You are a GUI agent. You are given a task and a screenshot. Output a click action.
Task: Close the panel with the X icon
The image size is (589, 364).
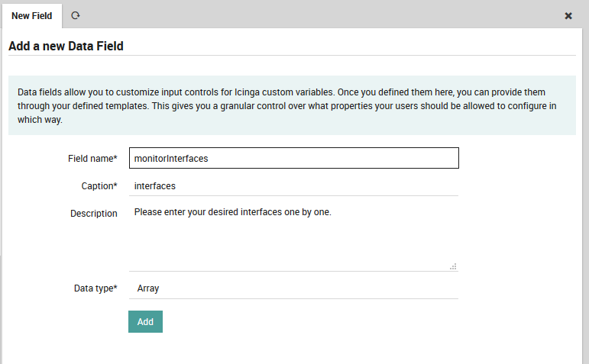pos(568,15)
